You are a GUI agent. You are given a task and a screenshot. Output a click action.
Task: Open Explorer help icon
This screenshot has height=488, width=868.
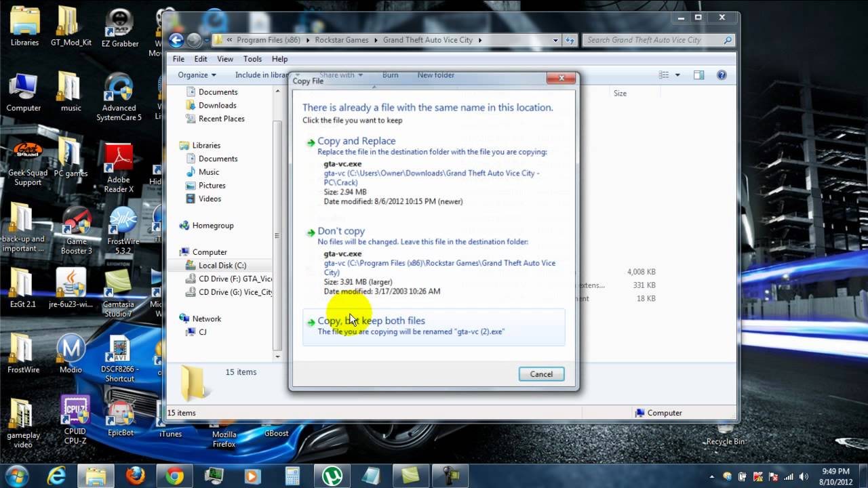[722, 75]
